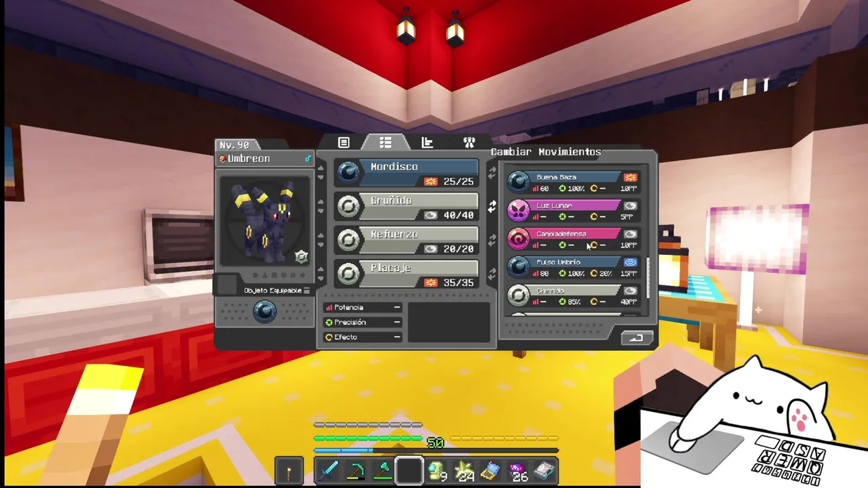Move Refuerzo down with arrow

pos(321,246)
